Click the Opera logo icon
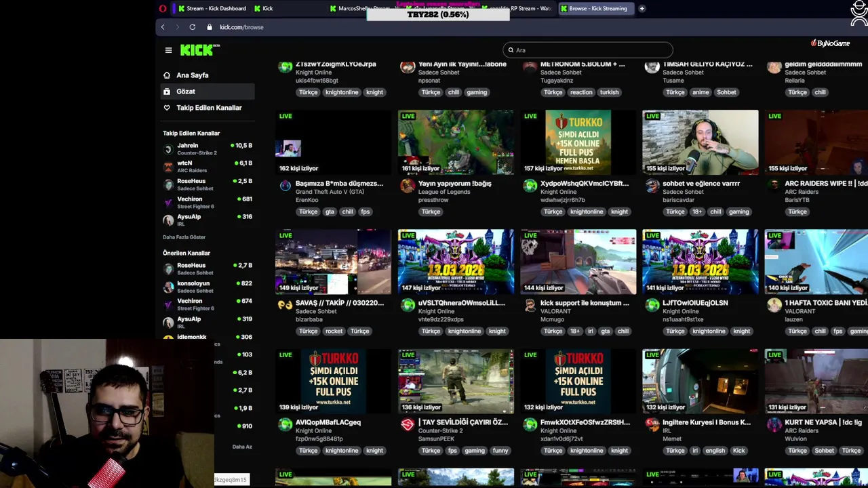 click(163, 9)
